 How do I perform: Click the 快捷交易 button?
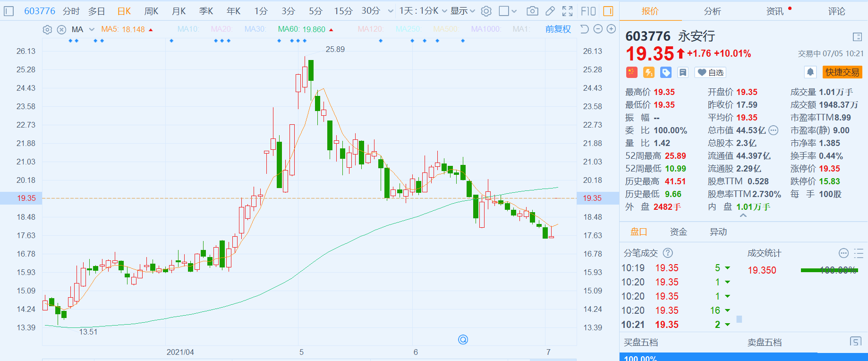pos(842,72)
